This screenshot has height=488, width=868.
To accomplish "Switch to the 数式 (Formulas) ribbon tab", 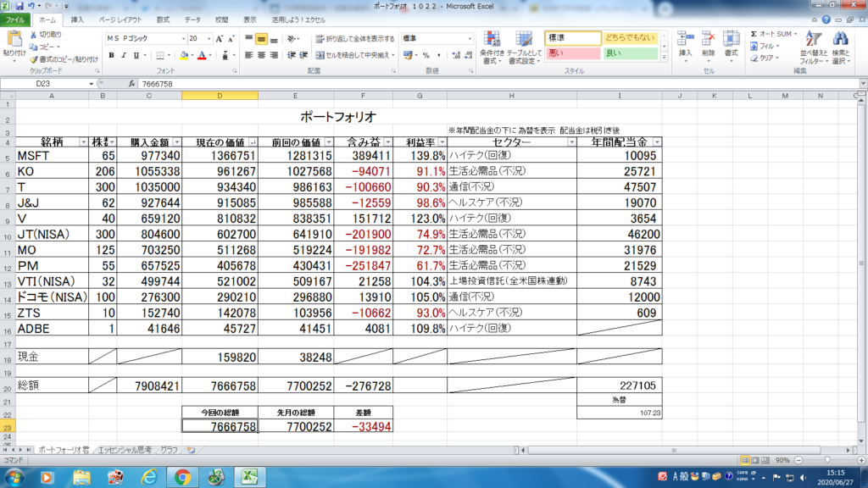I will click(163, 20).
